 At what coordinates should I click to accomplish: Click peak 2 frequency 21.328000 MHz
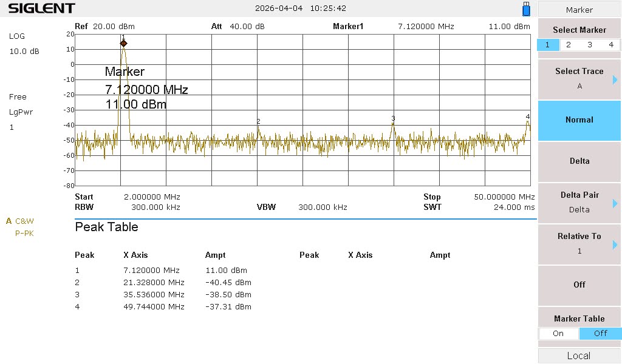point(154,283)
